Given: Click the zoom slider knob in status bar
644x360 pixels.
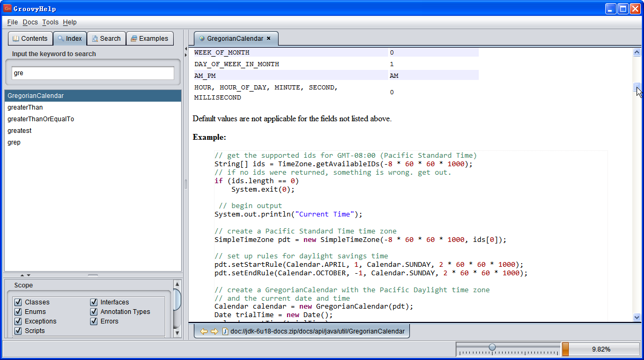Looking at the screenshot, I should [492, 347].
